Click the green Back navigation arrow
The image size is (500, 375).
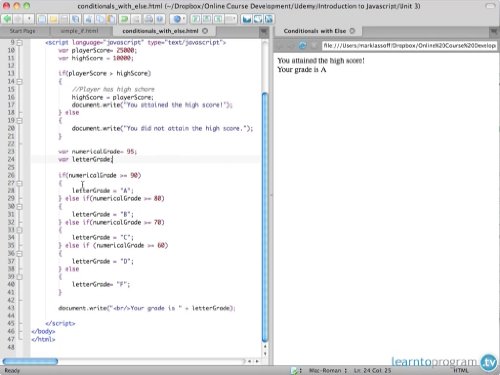point(7,19)
